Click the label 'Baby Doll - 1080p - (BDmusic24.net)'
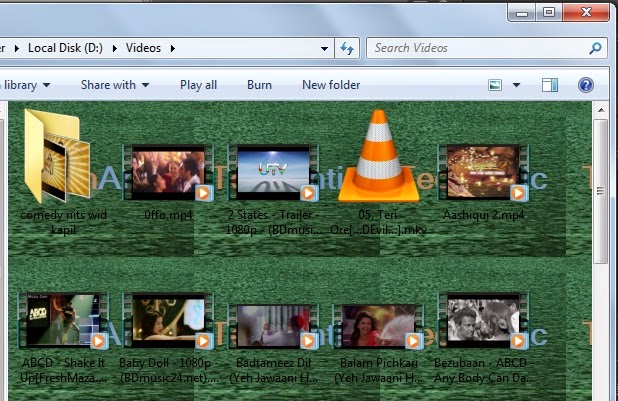This screenshot has width=618, height=401. pyautogui.click(x=169, y=370)
